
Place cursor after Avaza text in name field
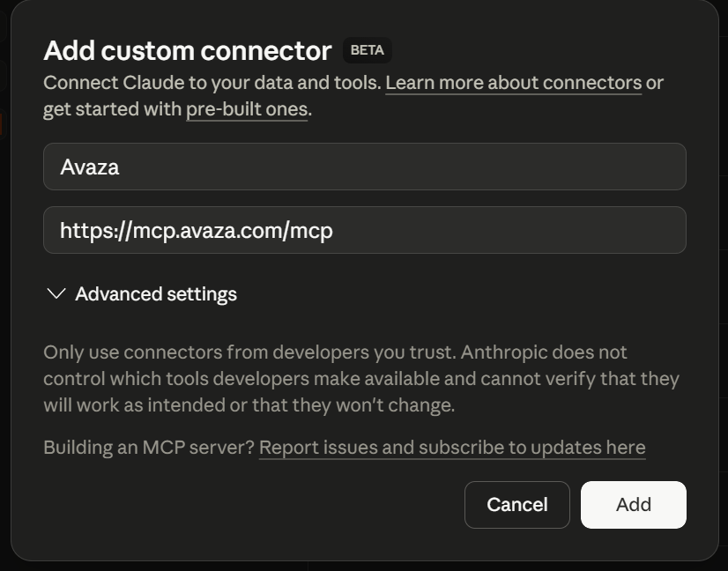click(x=121, y=167)
